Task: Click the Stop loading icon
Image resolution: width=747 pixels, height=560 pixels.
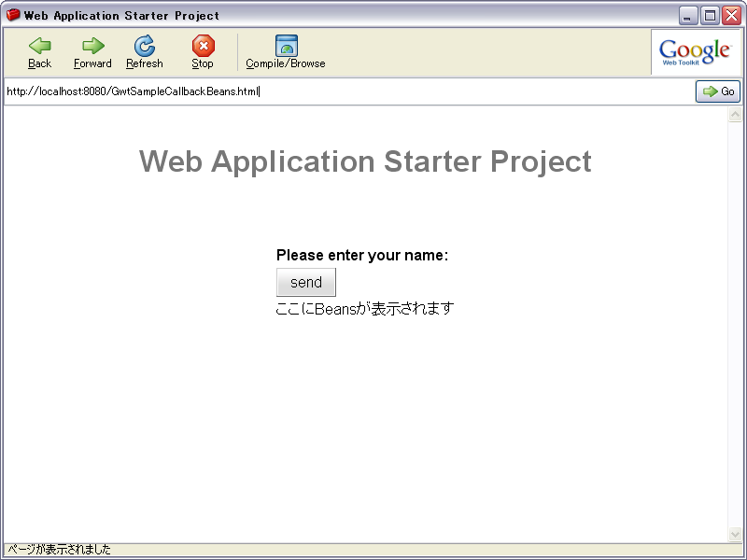Action: click(202, 45)
